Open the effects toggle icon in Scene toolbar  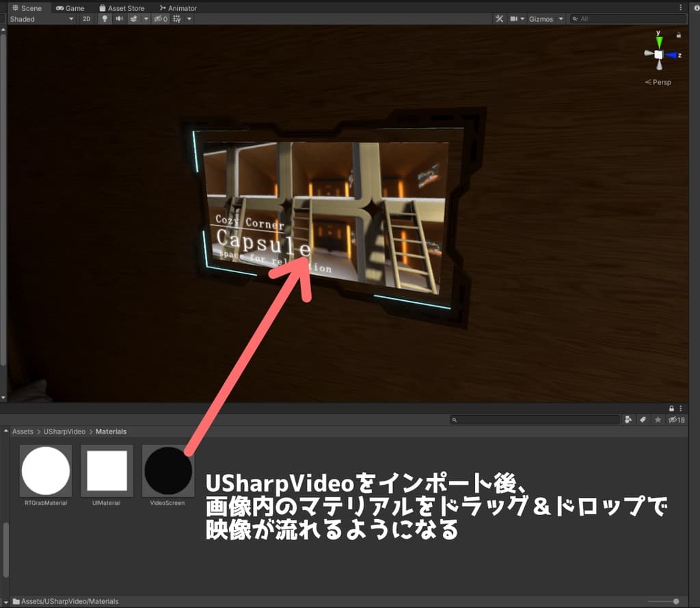(x=134, y=19)
